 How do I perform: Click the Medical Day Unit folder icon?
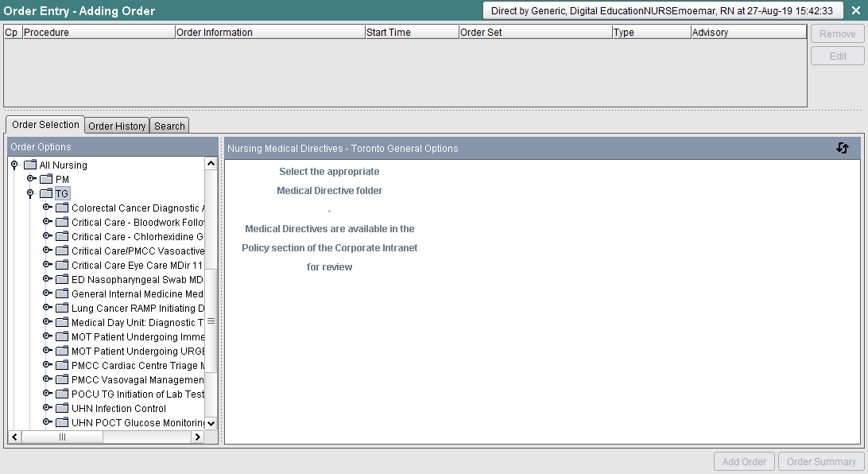pos(63,323)
